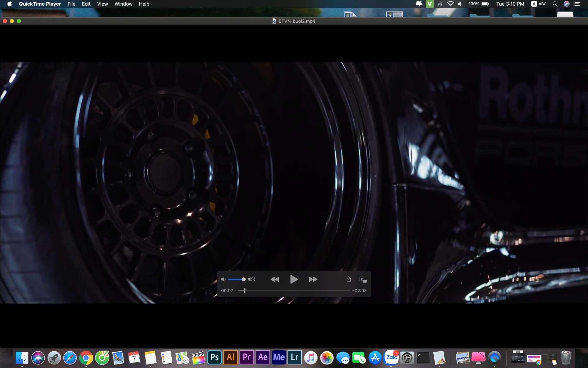Toggle the remaining time display -02:03
The height and width of the screenshot is (368, 588).
point(359,291)
